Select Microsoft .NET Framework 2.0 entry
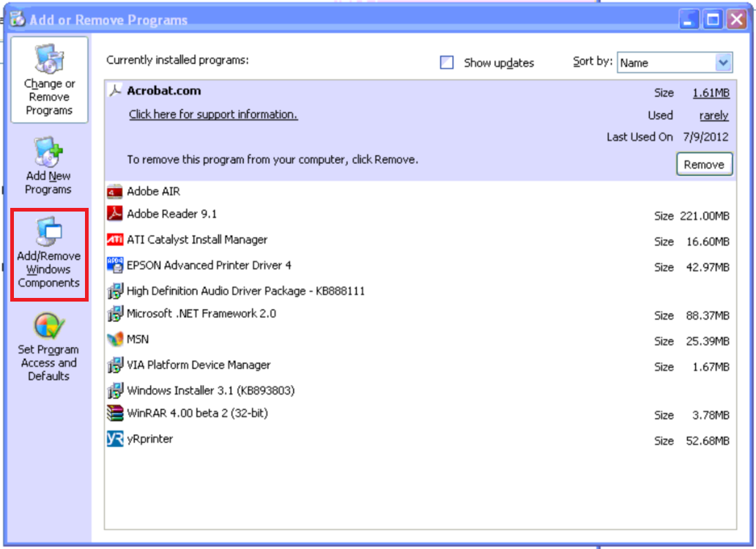 (420, 314)
